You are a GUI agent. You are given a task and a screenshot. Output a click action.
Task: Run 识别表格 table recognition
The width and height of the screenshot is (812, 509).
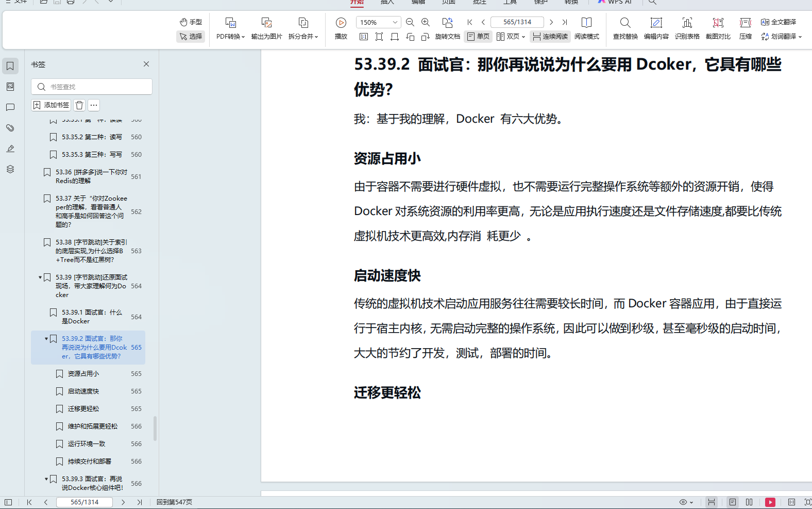[x=687, y=28]
